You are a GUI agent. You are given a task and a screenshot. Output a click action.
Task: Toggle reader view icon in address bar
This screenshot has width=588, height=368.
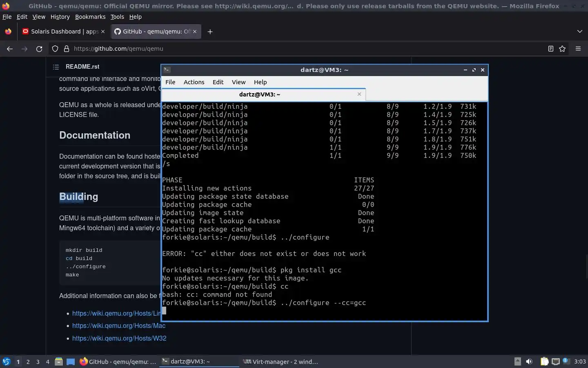click(550, 49)
